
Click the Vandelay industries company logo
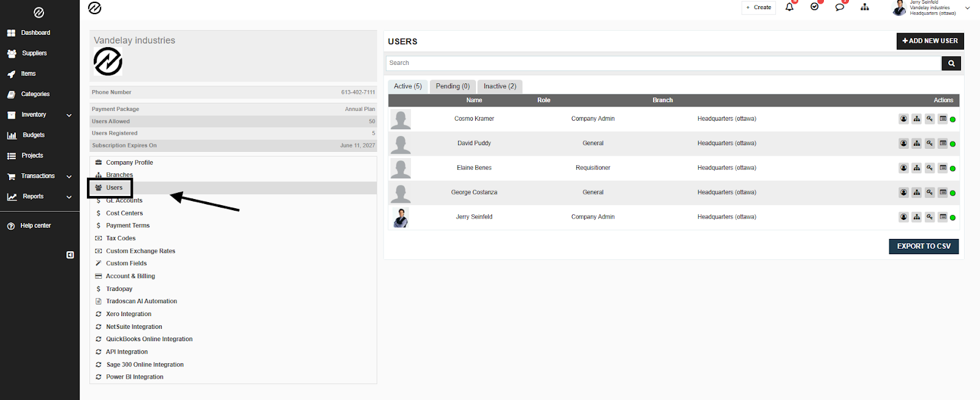point(108,62)
